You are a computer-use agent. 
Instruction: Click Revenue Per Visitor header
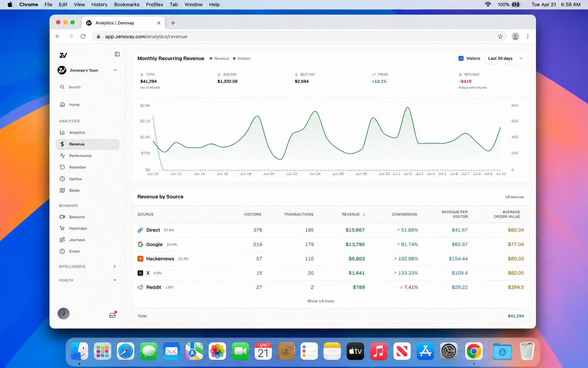pyautogui.click(x=455, y=214)
